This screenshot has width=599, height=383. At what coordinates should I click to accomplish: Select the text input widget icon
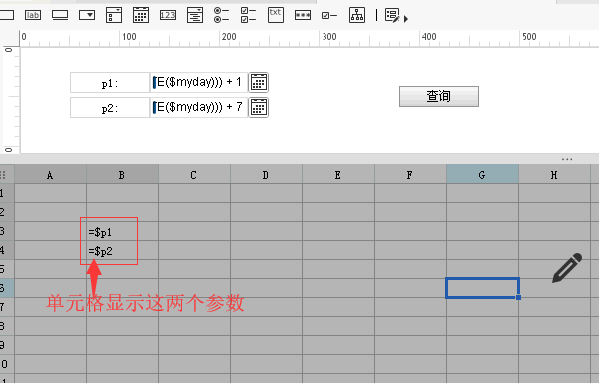click(60, 15)
